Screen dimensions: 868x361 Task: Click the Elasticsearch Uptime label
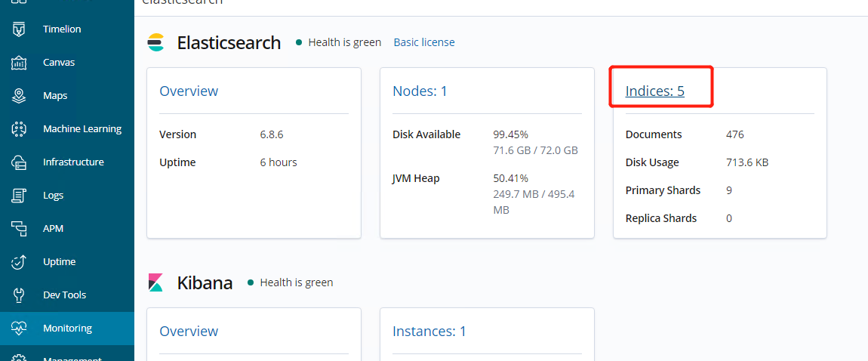pos(177,163)
